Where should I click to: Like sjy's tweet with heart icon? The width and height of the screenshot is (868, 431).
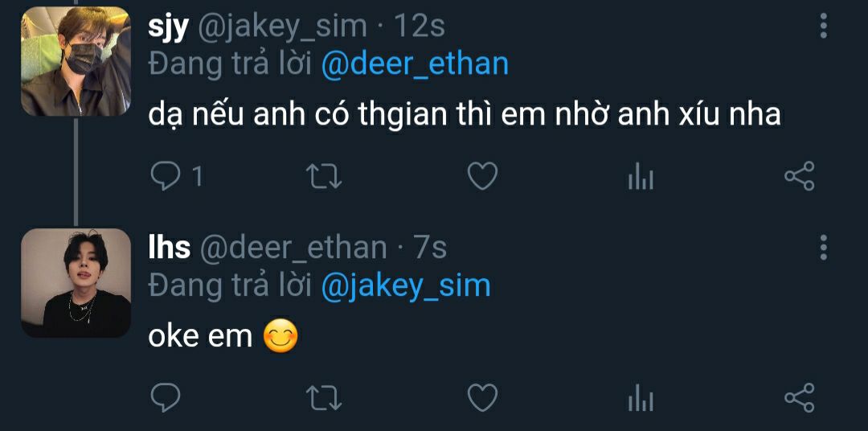[x=483, y=176]
